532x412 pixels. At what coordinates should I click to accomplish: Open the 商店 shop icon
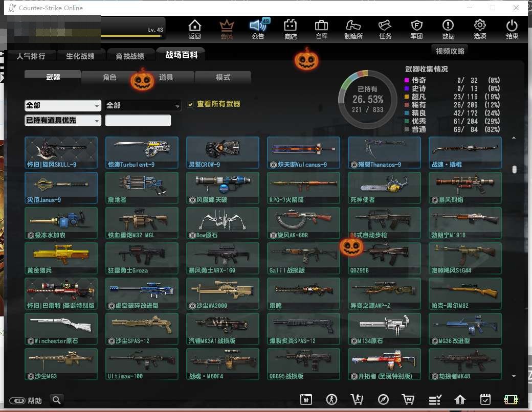pos(291,29)
